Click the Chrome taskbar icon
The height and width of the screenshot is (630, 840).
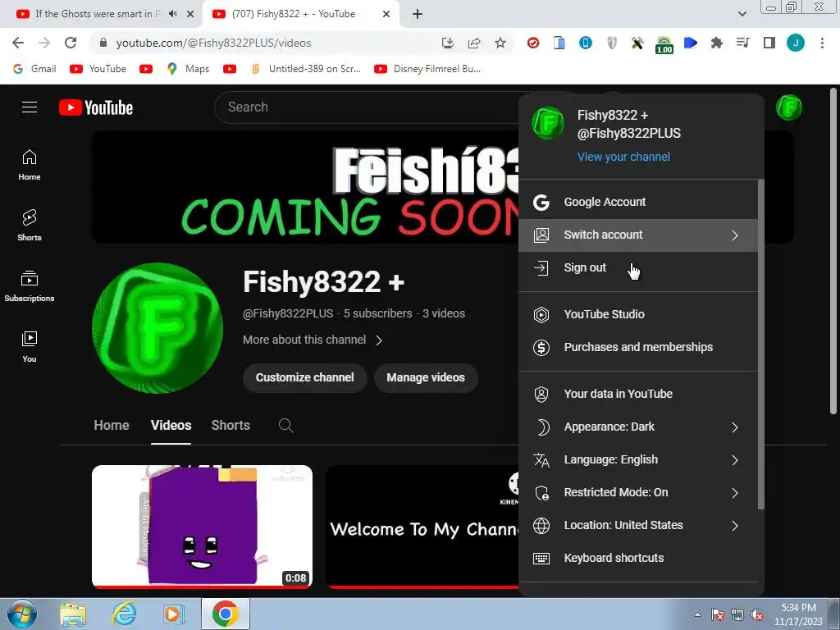coord(225,614)
